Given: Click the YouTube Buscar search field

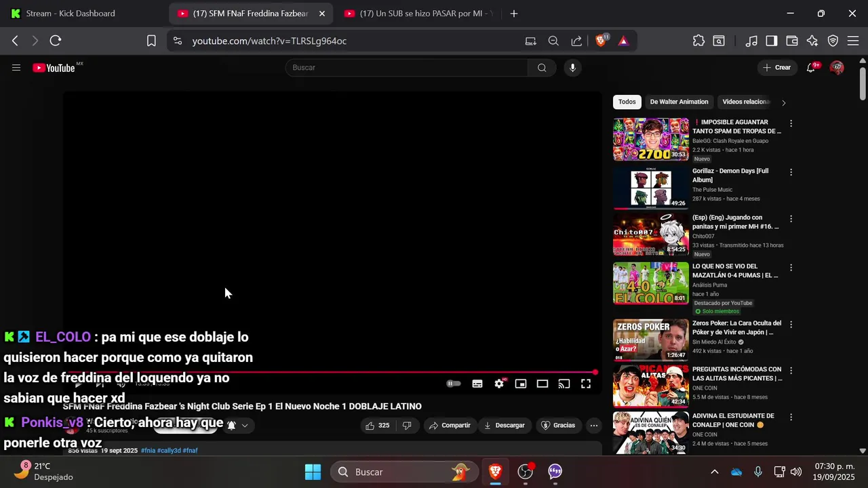Looking at the screenshot, I should 407,68.
